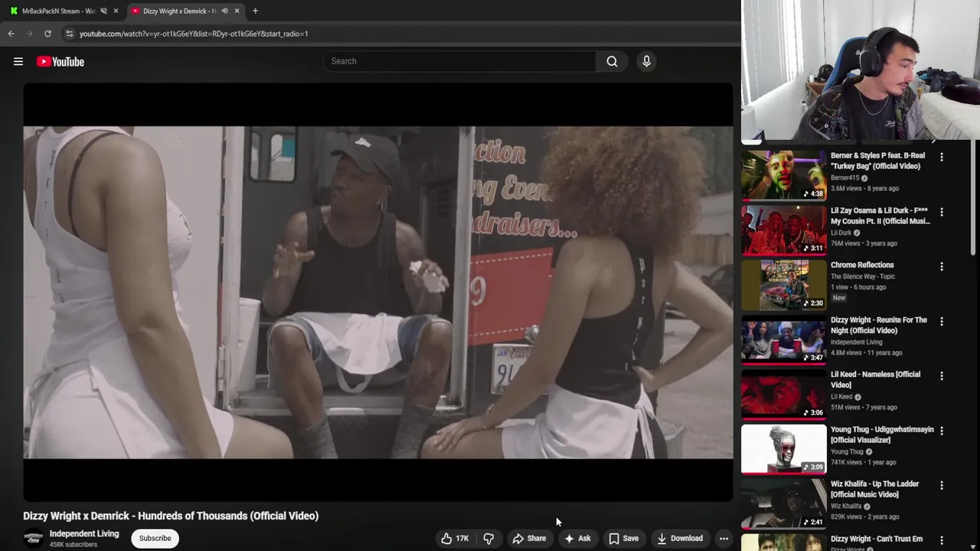Click the page's vertical scrollbar

pos(975,199)
